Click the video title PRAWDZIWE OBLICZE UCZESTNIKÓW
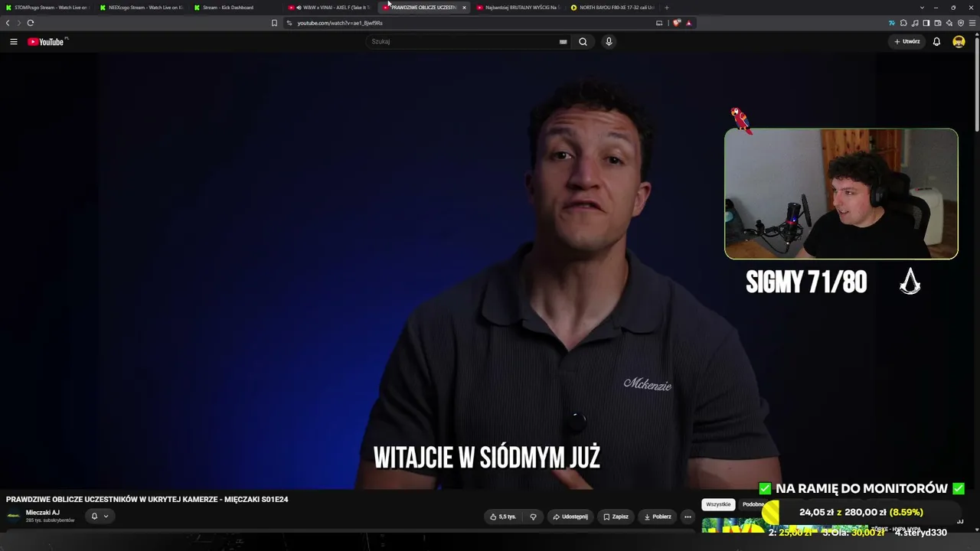The height and width of the screenshot is (551, 980). click(147, 500)
